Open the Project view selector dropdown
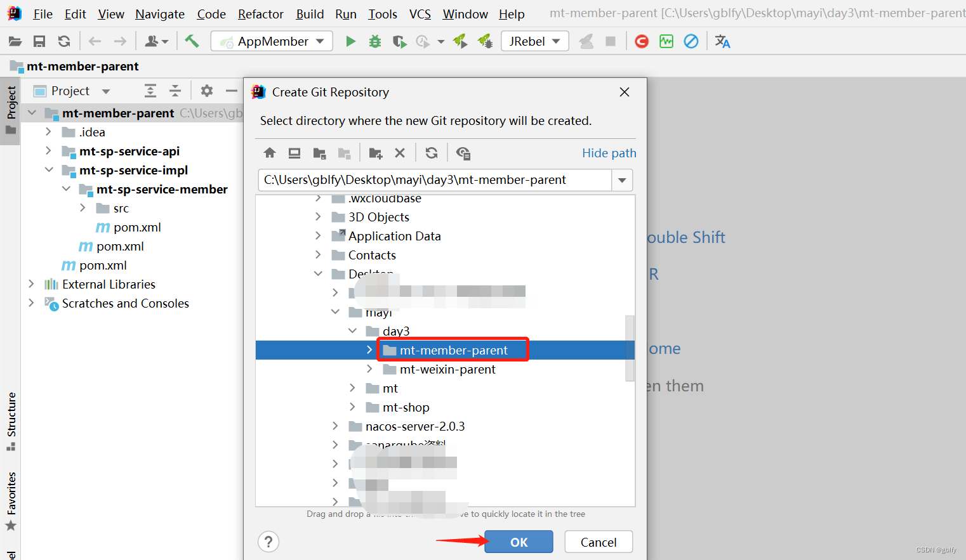Image resolution: width=966 pixels, height=560 pixels. pyautogui.click(x=106, y=91)
